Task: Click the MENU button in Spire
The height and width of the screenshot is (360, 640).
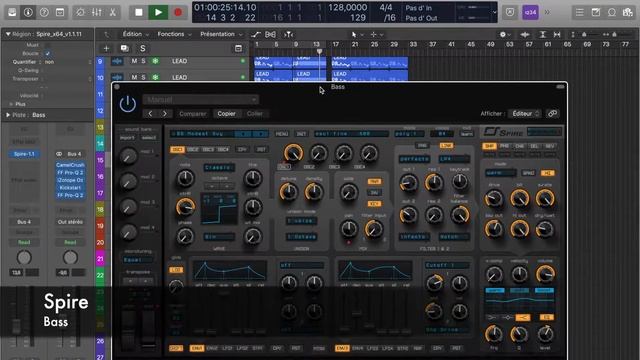Action: (282, 133)
